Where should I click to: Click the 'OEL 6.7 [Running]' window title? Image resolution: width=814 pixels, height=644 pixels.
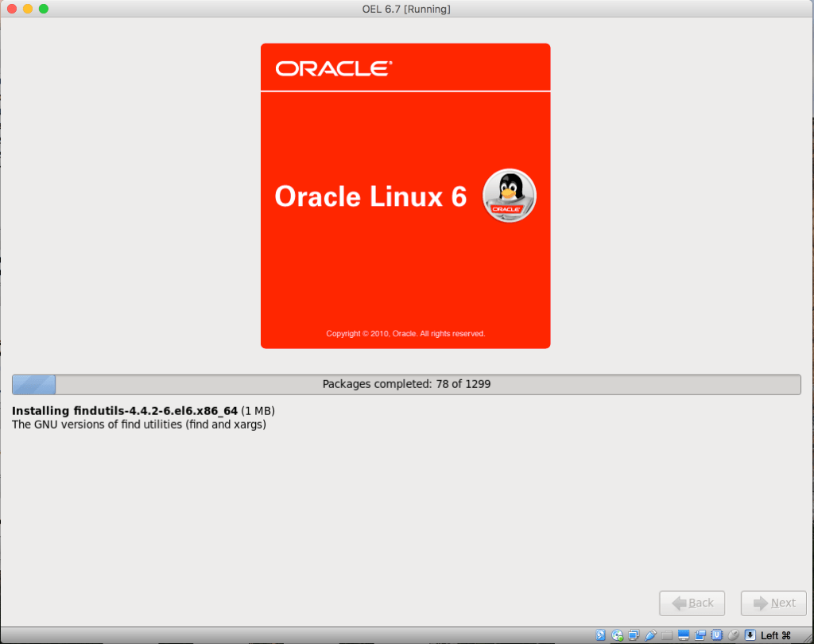pos(406,9)
